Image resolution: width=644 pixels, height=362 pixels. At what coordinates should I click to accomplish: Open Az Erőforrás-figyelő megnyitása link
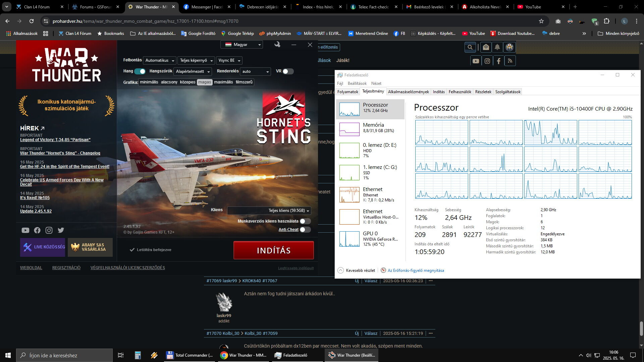point(416,270)
